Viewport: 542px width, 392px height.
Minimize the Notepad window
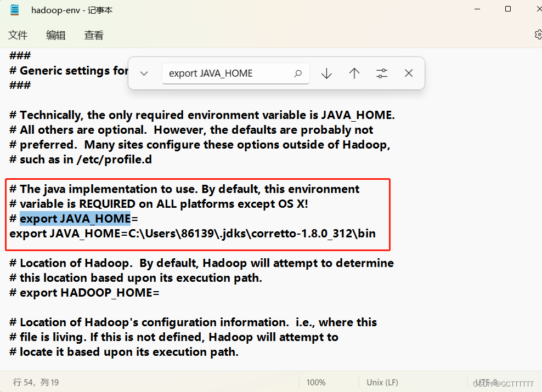point(477,9)
